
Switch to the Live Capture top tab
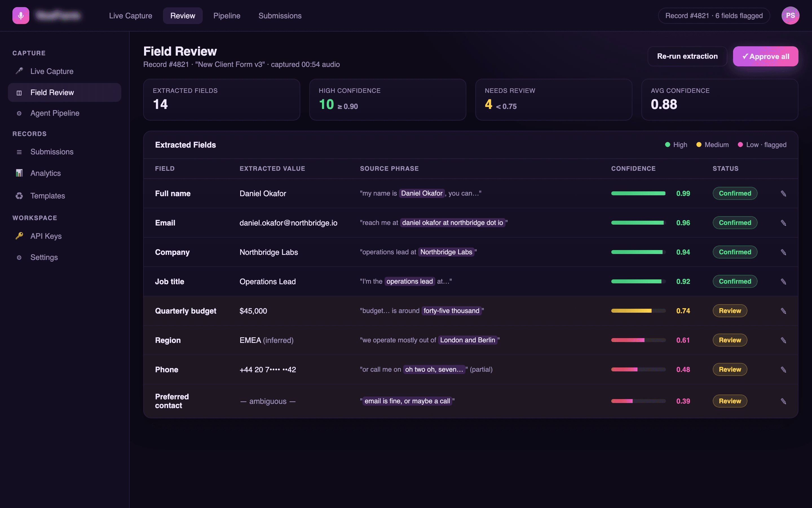(x=131, y=16)
